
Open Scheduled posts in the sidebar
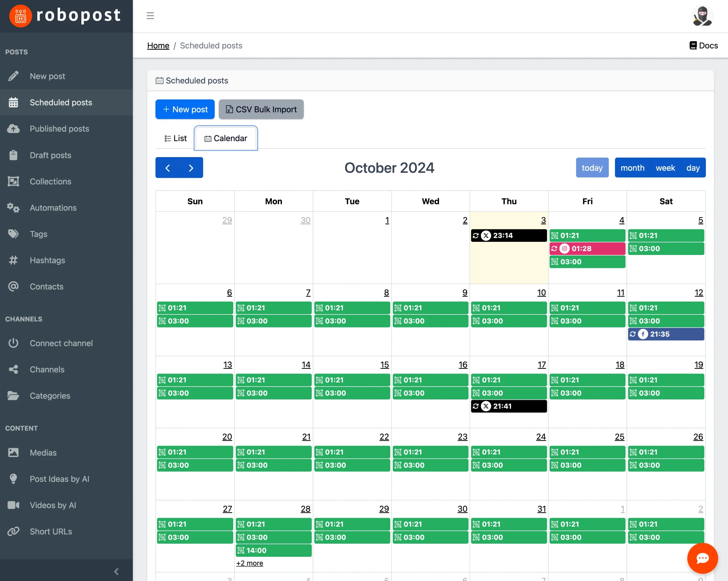pyautogui.click(x=66, y=102)
